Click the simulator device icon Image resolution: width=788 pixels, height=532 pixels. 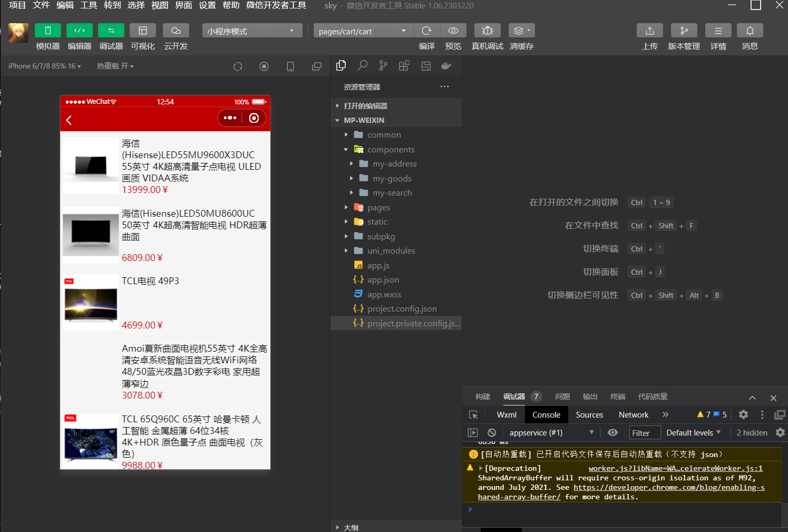pyautogui.click(x=290, y=66)
